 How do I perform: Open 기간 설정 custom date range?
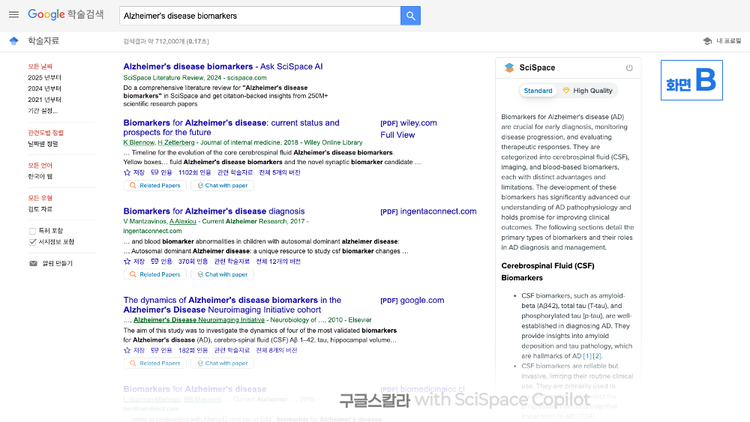coord(43,111)
